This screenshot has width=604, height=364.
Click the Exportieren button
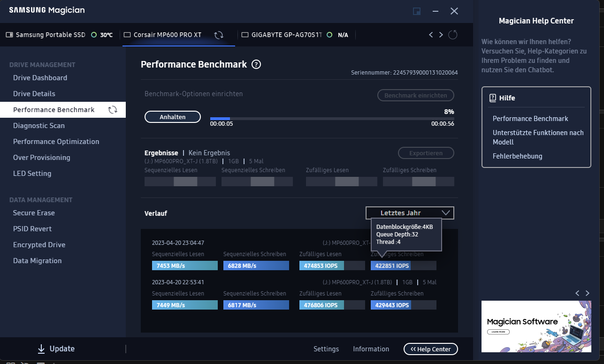(x=426, y=153)
